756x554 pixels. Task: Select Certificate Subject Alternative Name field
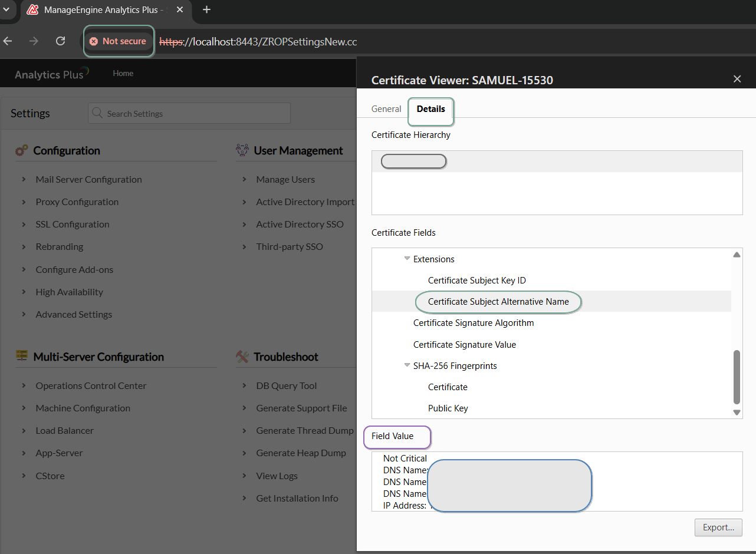(x=498, y=302)
